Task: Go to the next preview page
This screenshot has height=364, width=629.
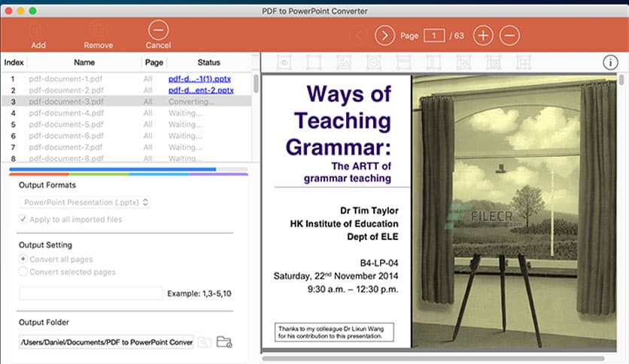Action: pos(384,35)
